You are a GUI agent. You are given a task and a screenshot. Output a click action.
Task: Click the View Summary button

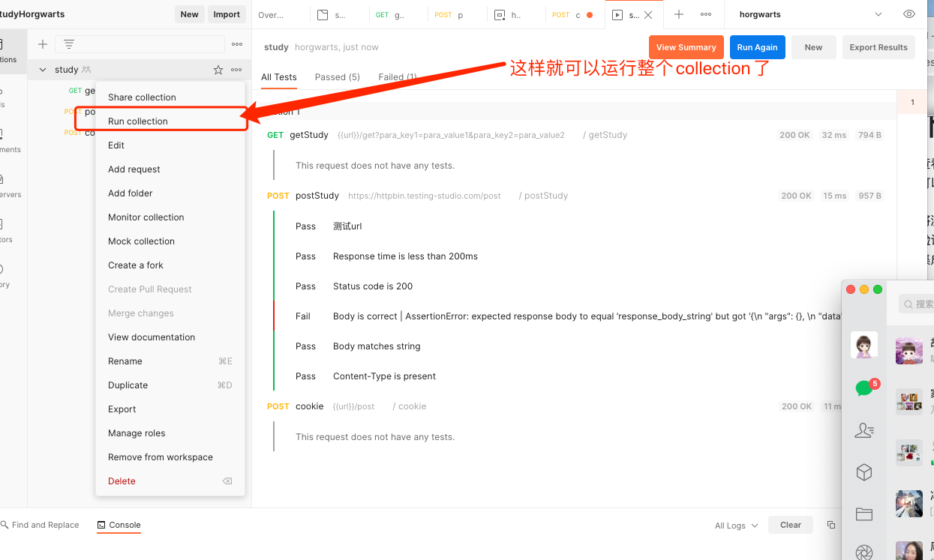[x=686, y=47]
